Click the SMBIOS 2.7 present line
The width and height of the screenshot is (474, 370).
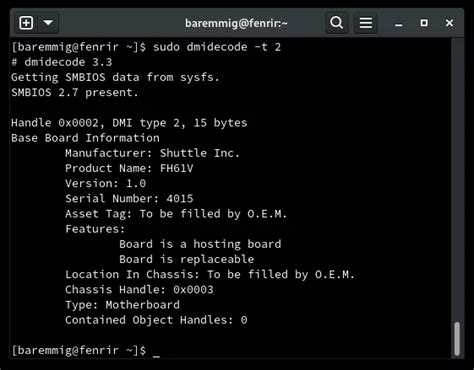click(75, 92)
